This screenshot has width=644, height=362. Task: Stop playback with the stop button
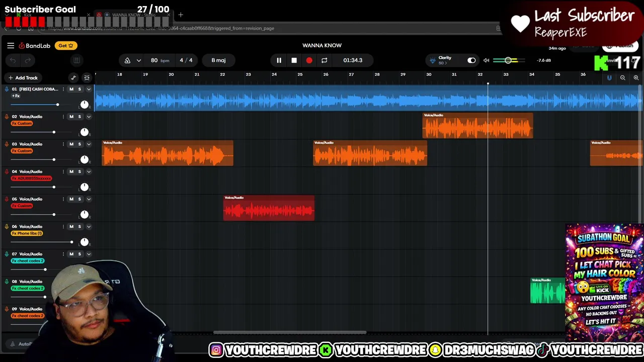[294, 60]
